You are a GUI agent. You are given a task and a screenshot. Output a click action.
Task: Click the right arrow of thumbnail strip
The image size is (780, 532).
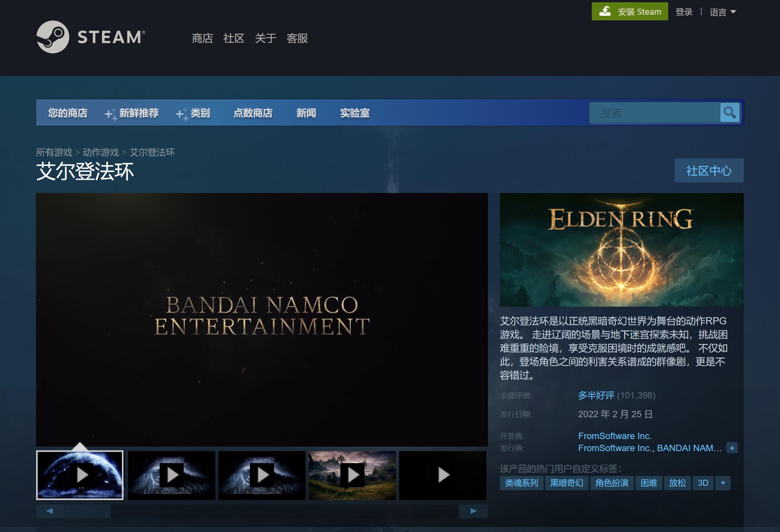click(x=473, y=511)
